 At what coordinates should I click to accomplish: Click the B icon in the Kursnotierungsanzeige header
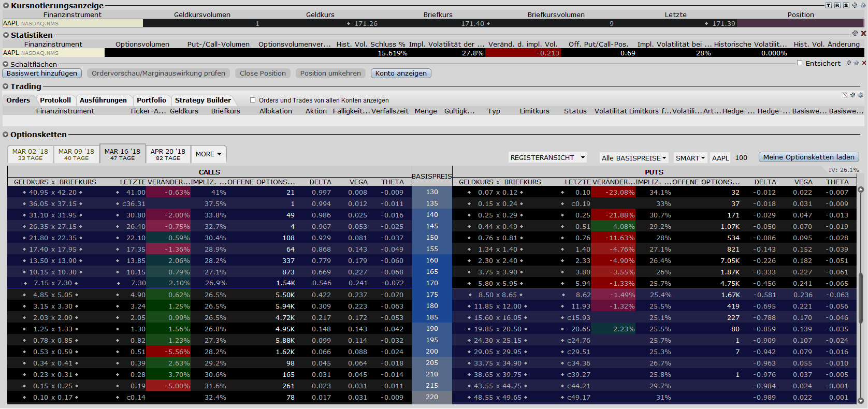click(837, 6)
